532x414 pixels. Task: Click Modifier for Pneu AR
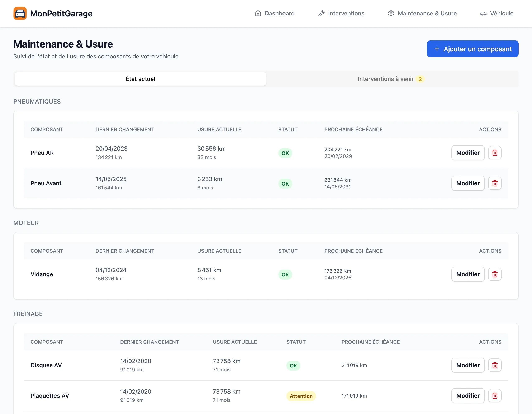pyautogui.click(x=468, y=153)
